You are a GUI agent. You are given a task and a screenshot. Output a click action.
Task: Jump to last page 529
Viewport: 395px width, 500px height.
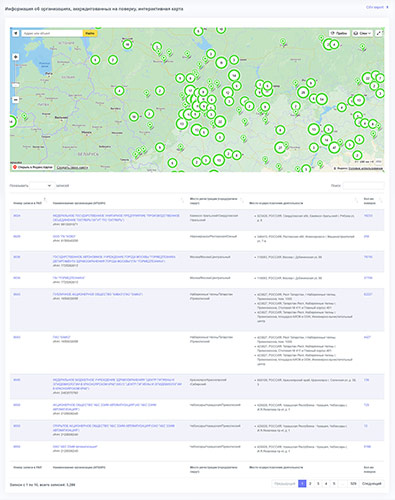click(x=354, y=484)
